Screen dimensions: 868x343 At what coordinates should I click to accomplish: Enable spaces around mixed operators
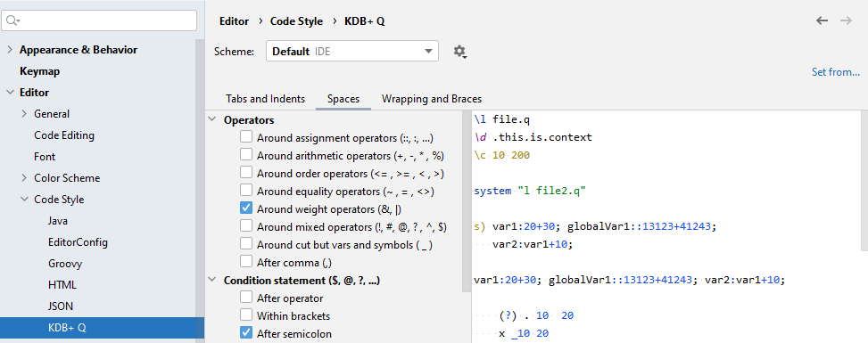tap(246, 225)
